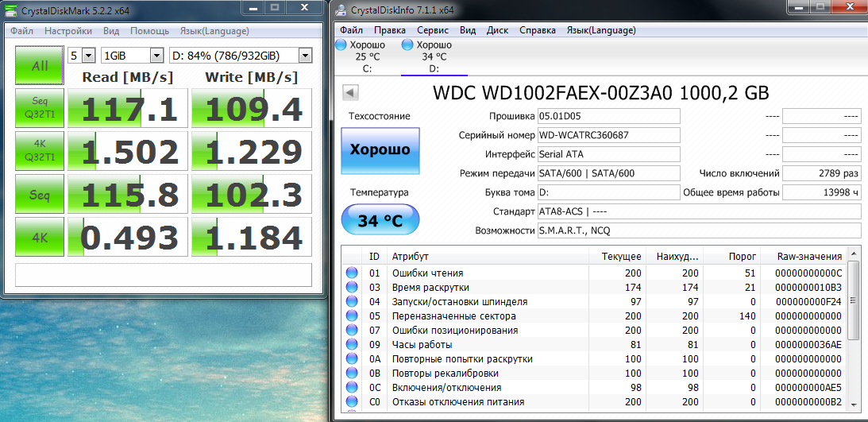Click the Прошивка field 05.01D05
The width and height of the screenshot is (868, 422).
(x=608, y=116)
